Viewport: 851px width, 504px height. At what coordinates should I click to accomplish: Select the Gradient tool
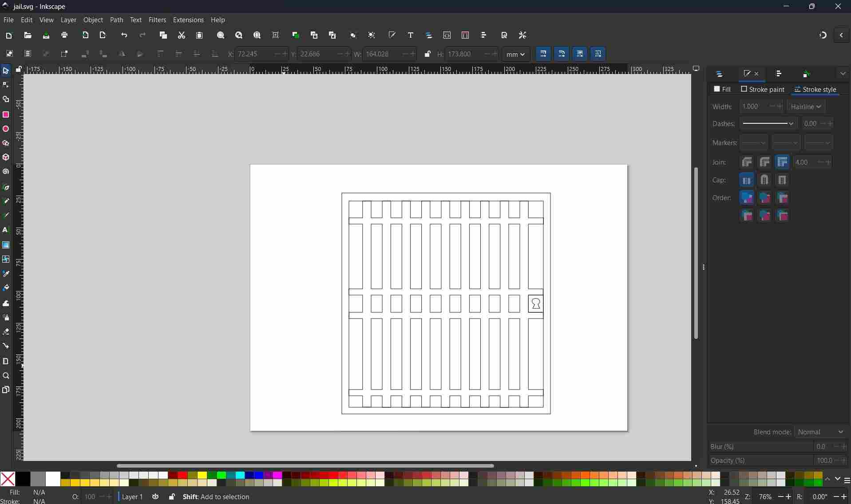click(x=6, y=245)
